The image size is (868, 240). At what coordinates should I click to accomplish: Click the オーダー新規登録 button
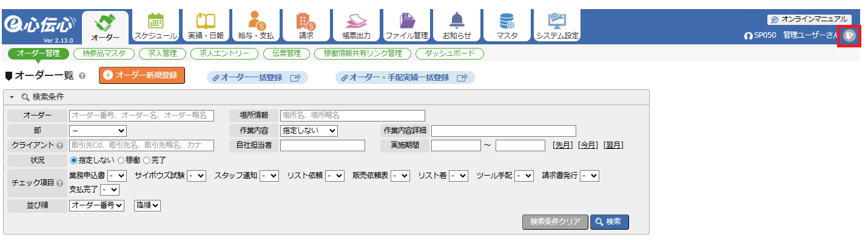pos(141,75)
